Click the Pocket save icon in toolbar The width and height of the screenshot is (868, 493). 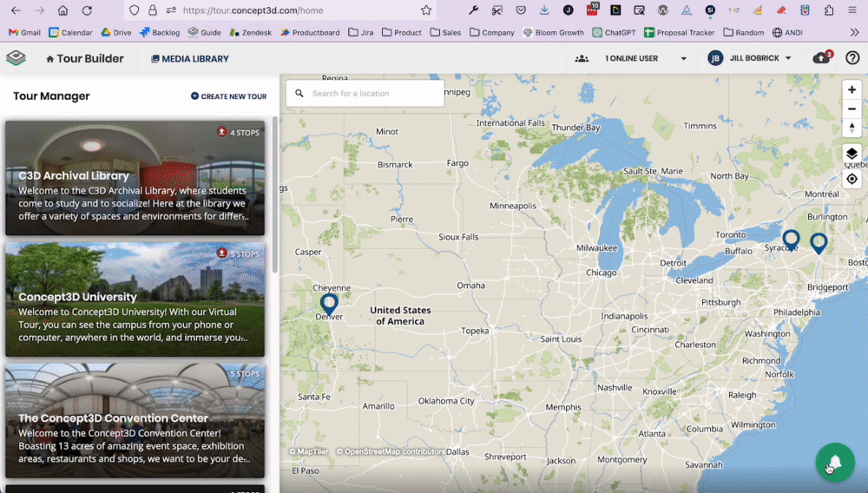[x=521, y=10]
